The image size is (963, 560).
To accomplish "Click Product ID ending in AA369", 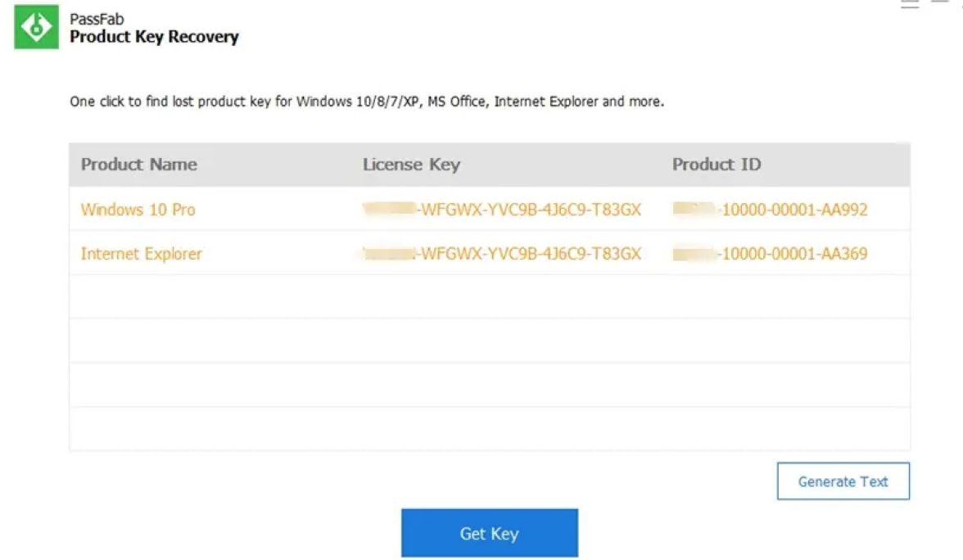I will [770, 254].
